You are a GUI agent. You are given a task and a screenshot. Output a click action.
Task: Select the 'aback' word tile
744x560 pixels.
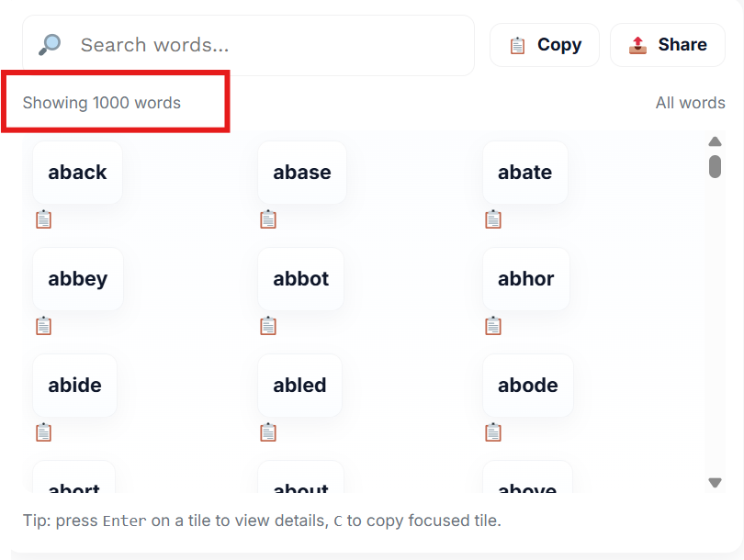click(x=77, y=173)
